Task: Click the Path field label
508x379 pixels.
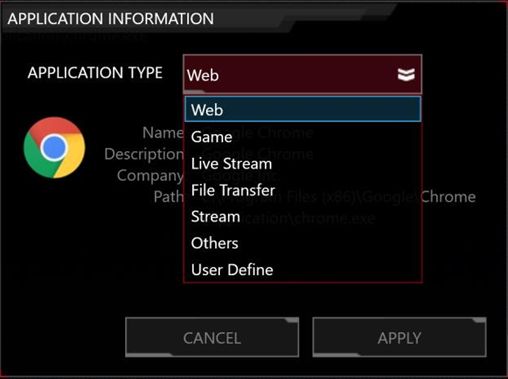Action: pos(168,197)
